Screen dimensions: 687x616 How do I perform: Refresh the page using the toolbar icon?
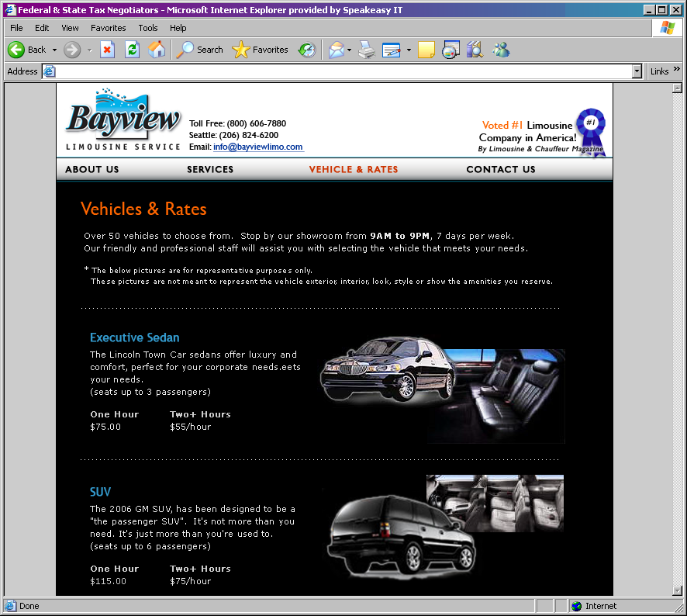(x=132, y=50)
